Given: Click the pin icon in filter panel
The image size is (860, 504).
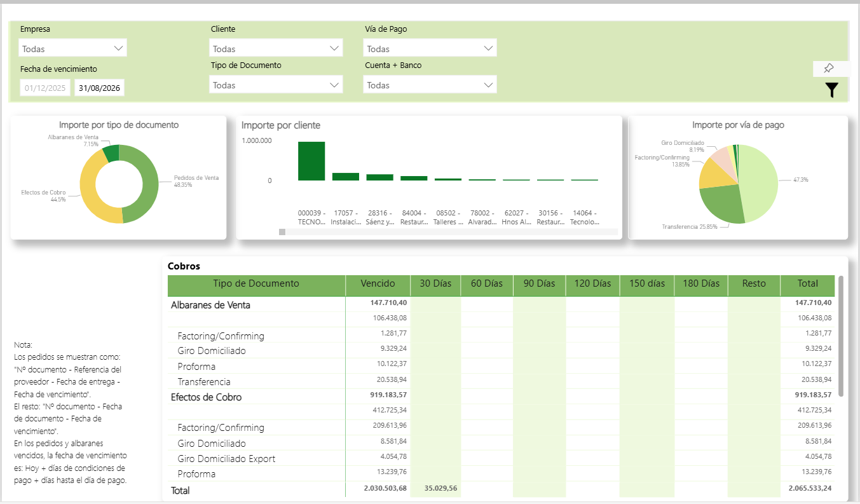Looking at the screenshot, I should click(x=828, y=69).
